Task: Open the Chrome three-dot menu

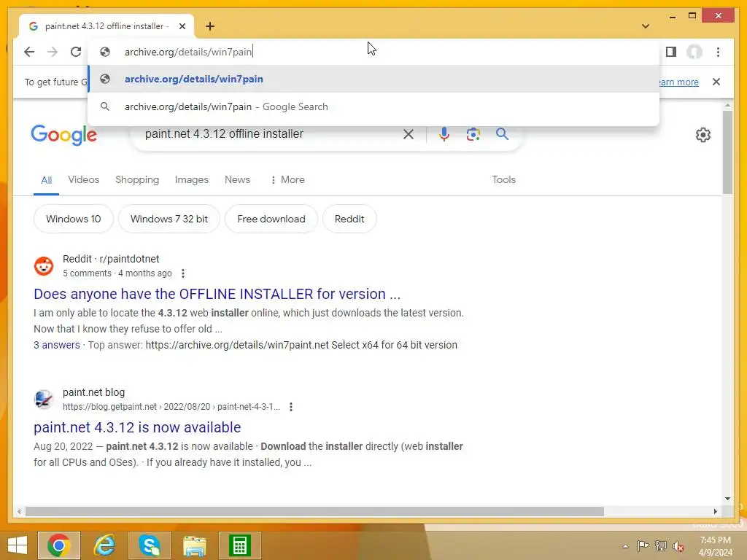Action: 718,52
